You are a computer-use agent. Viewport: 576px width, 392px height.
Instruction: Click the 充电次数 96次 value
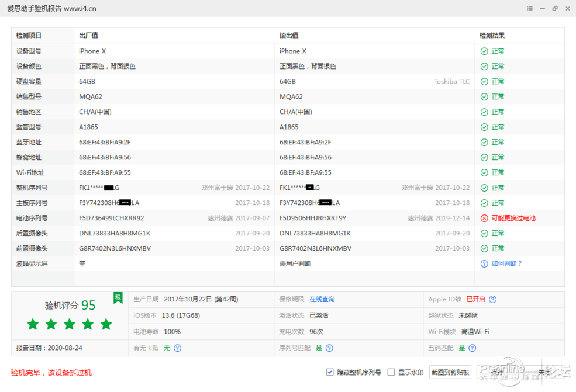tap(316, 332)
